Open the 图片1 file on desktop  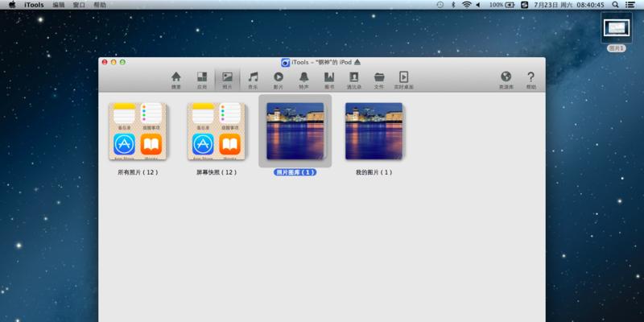pos(617,29)
